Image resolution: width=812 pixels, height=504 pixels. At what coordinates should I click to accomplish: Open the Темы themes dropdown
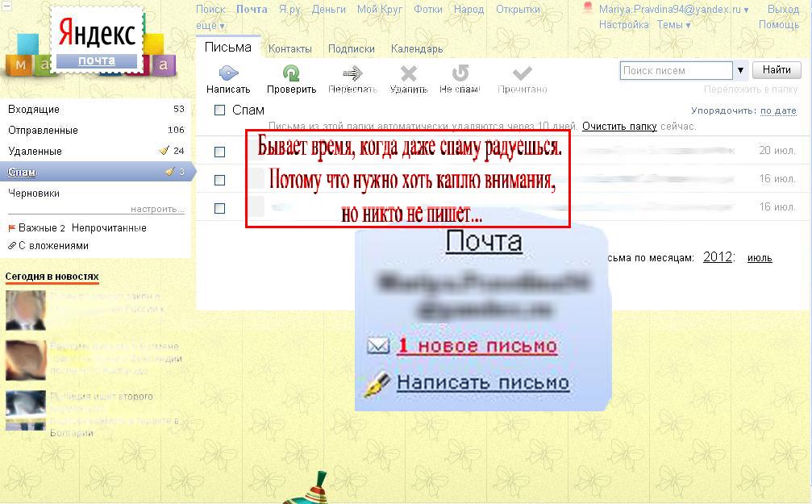(x=674, y=24)
